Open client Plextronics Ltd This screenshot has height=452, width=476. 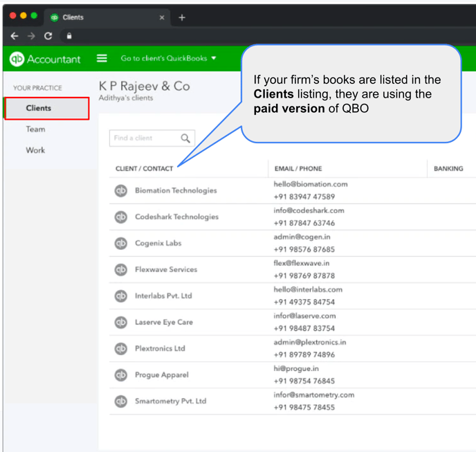click(160, 348)
